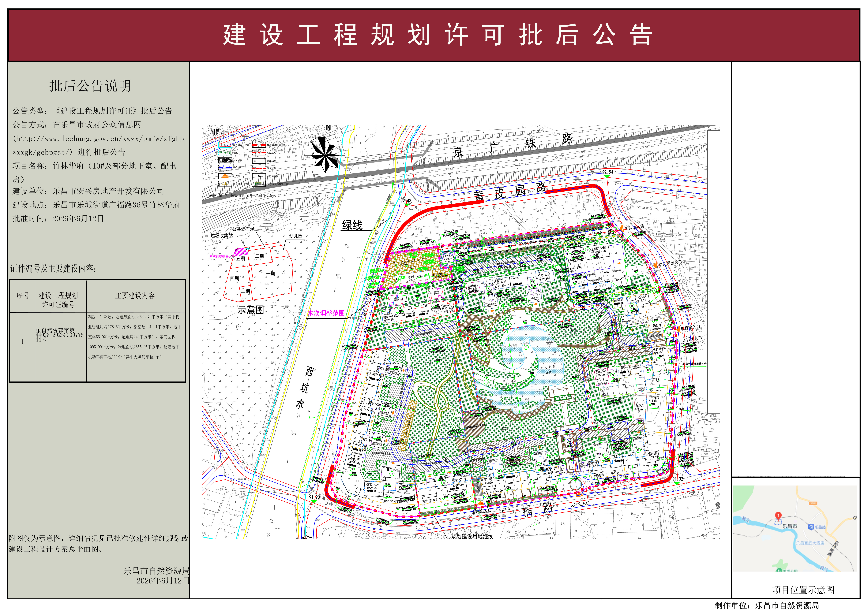Click the 乐昌市自然资源局 signature above the date
868x614 pixels.
coord(157,571)
